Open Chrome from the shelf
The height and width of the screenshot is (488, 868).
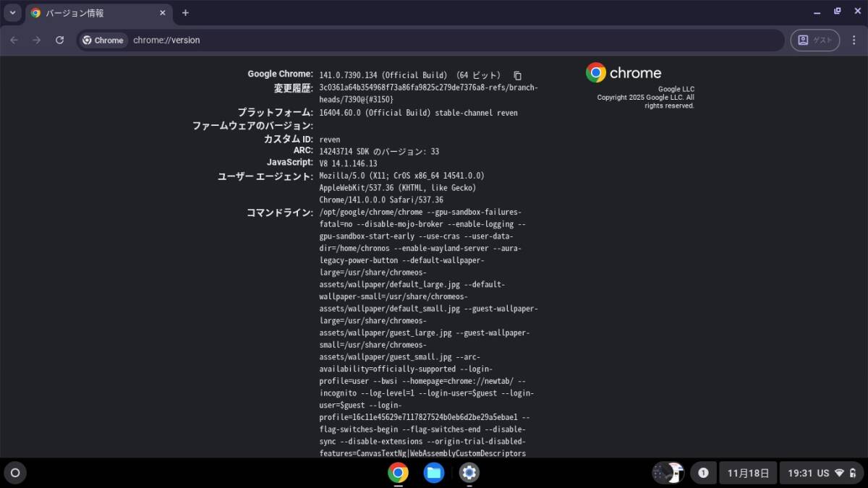[x=398, y=473]
